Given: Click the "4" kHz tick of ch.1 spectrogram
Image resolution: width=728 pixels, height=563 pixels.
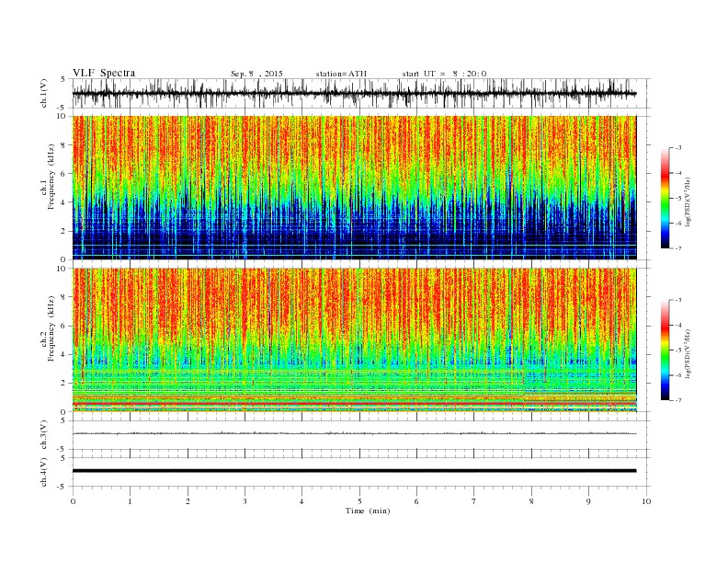Looking at the screenshot, I should point(64,202).
